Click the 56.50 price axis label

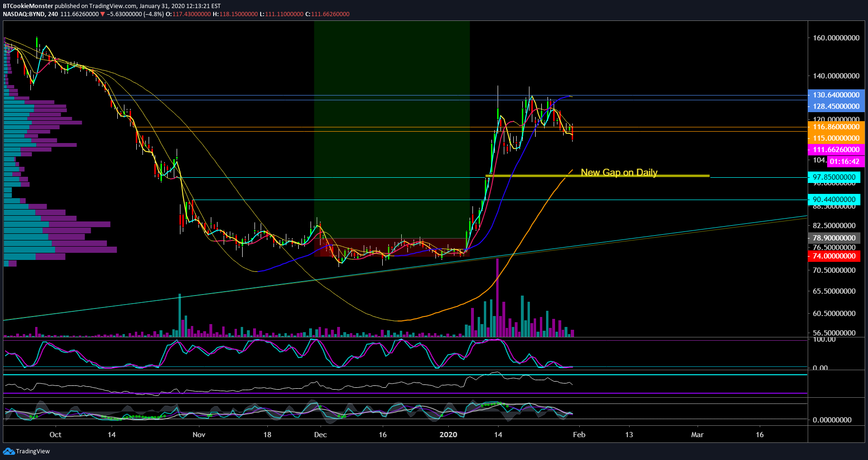(834, 333)
